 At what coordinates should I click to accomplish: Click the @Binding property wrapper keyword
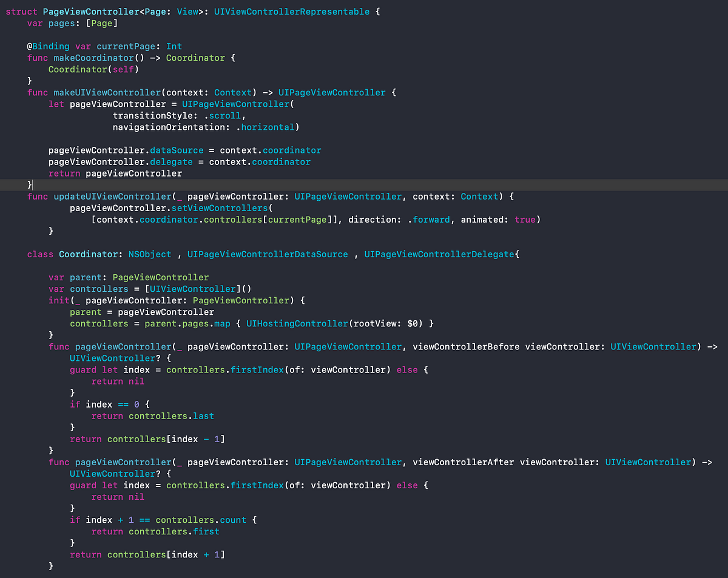(x=49, y=46)
